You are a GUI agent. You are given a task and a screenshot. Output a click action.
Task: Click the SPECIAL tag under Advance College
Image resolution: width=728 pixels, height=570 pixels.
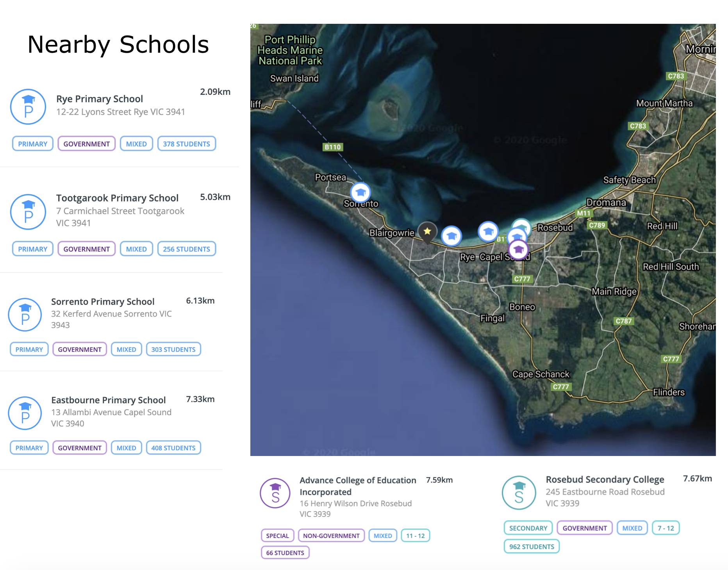(277, 536)
